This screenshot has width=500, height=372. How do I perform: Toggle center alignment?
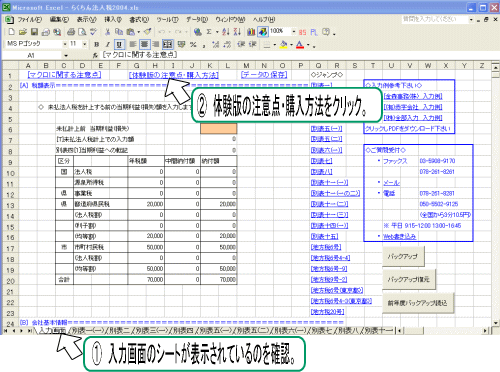(144, 44)
